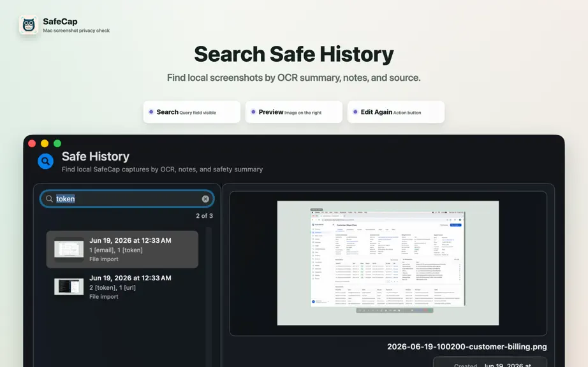Click the '2 of 3' result count
The image size is (588, 367).
(x=204, y=216)
